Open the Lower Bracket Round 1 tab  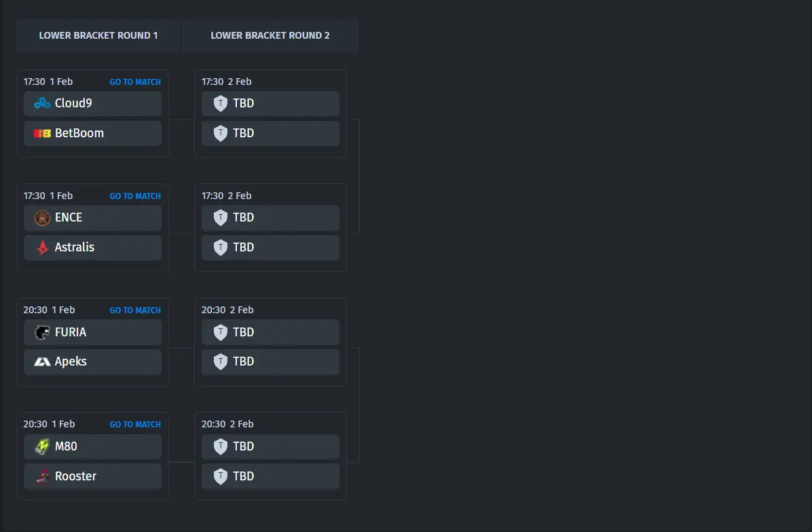click(98, 35)
